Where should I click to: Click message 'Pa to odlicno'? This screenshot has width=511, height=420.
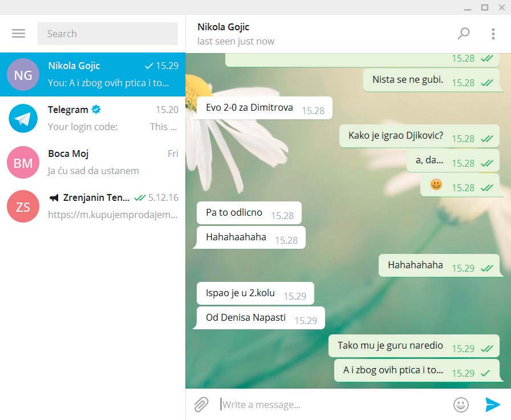[249, 213]
